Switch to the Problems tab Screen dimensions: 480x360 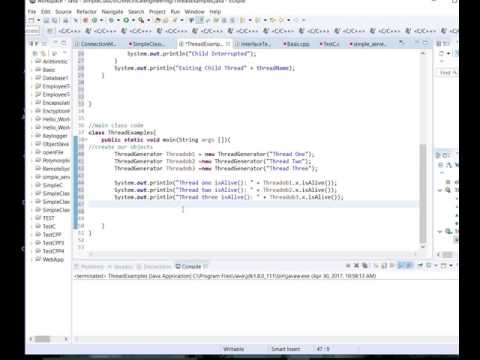tap(89, 267)
